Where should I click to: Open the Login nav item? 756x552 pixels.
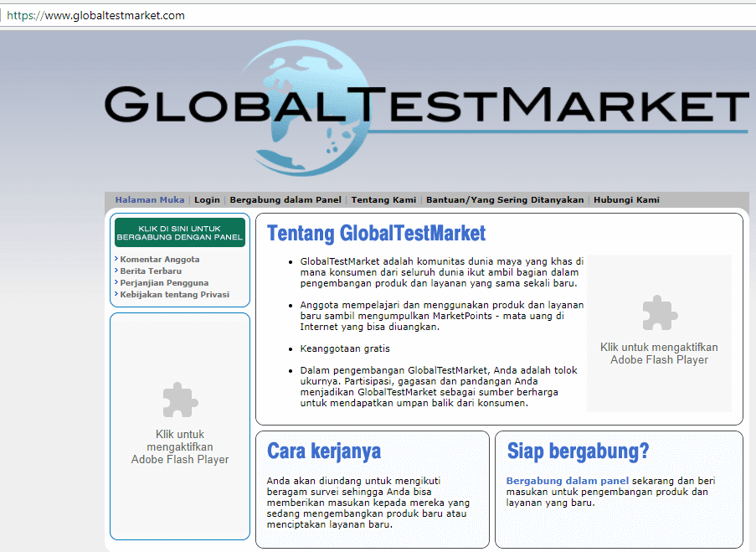[207, 199]
